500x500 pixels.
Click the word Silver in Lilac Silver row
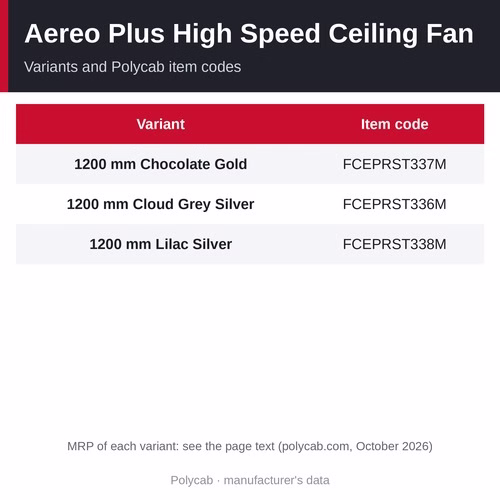click(212, 244)
